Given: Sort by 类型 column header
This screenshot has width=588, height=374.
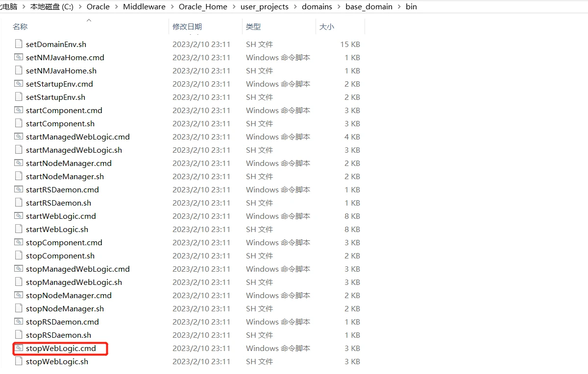Looking at the screenshot, I should point(253,26).
